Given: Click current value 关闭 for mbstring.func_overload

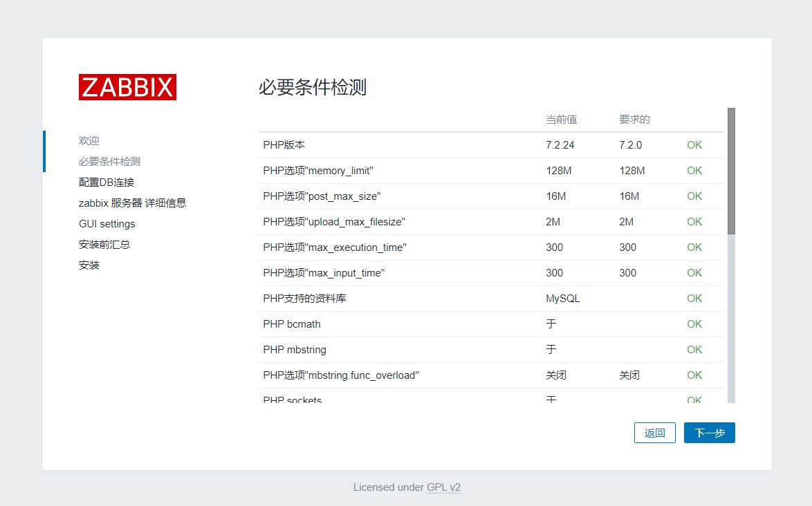Looking at the screenshot, I should [556, 375].
